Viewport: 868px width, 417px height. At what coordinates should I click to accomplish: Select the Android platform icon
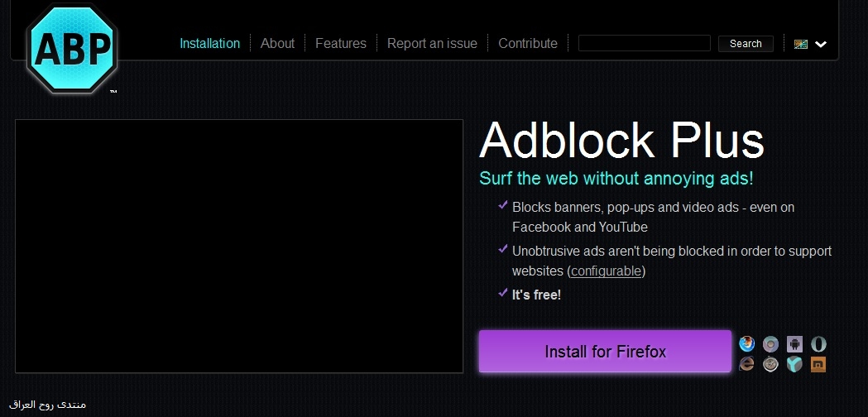coord(794,343)
